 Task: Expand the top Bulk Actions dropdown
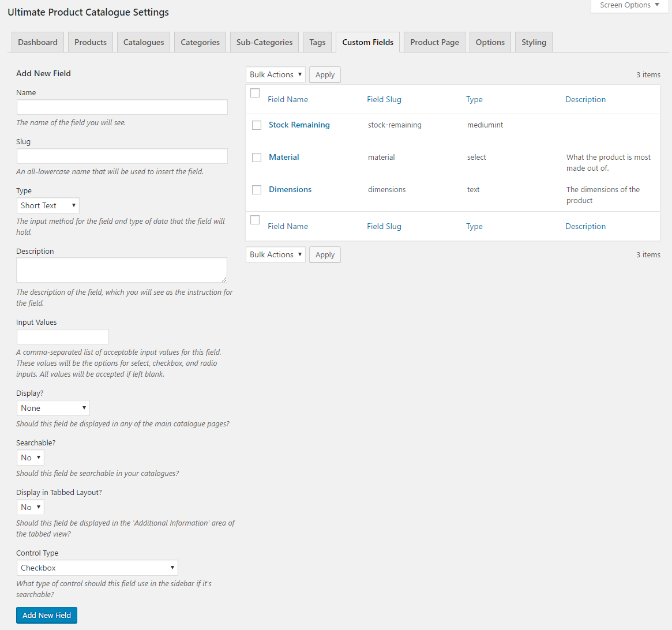(275, 74)
